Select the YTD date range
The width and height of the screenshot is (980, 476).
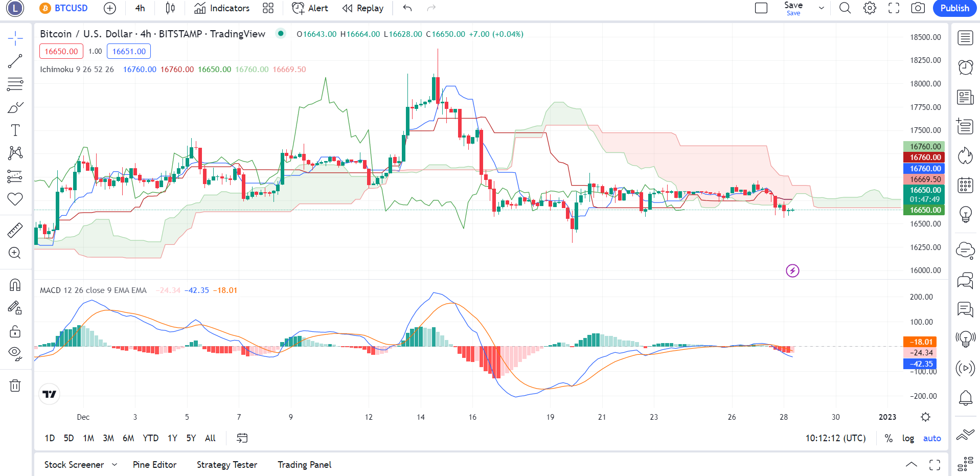pos(150,438)
